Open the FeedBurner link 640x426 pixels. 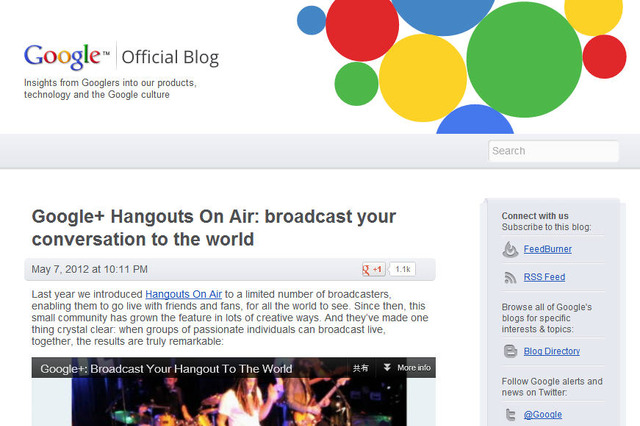coord(547,249)
